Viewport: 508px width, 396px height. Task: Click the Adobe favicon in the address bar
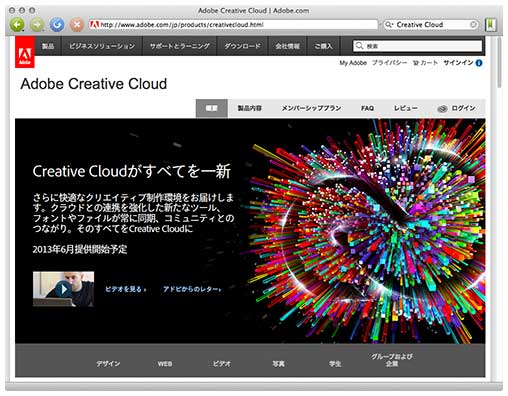(x=94, y=25)
